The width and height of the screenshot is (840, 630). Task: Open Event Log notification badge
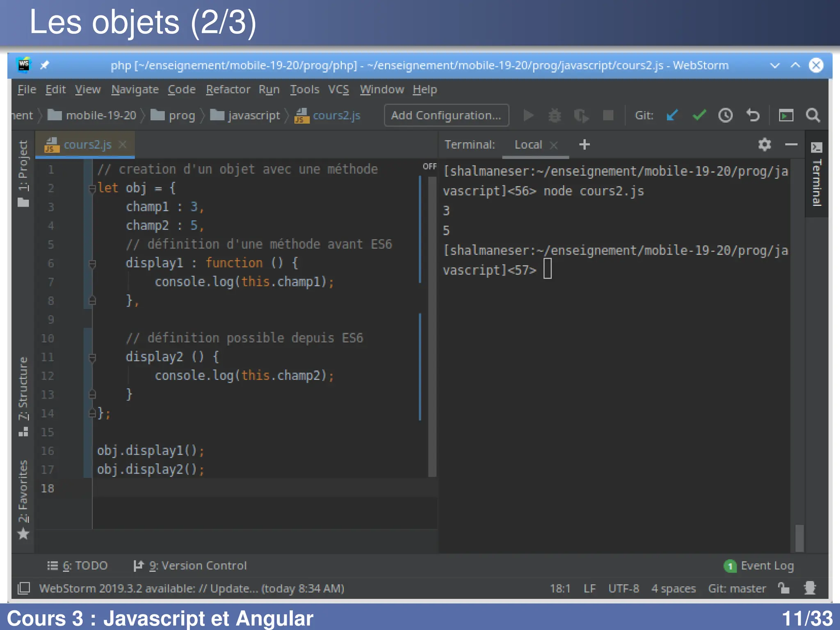coord(730,566)
